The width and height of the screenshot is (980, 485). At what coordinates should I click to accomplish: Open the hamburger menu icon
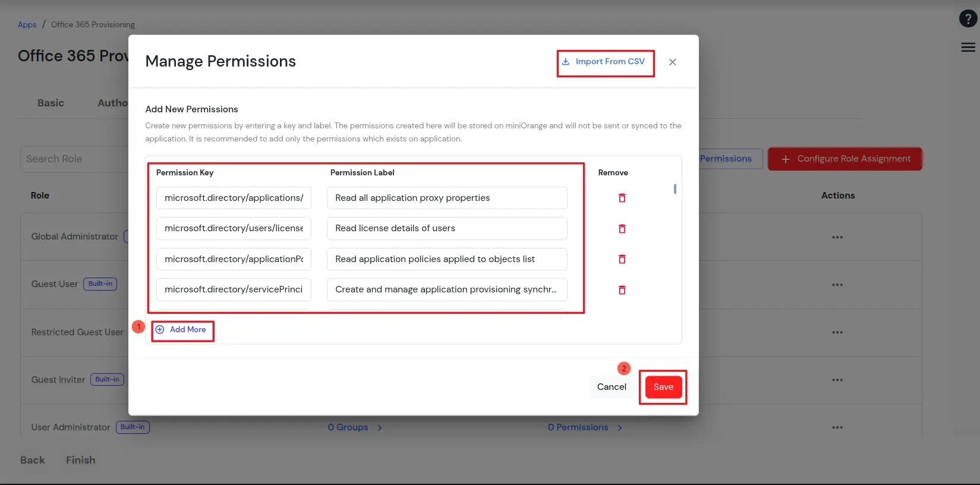click(x=968, y=48)
